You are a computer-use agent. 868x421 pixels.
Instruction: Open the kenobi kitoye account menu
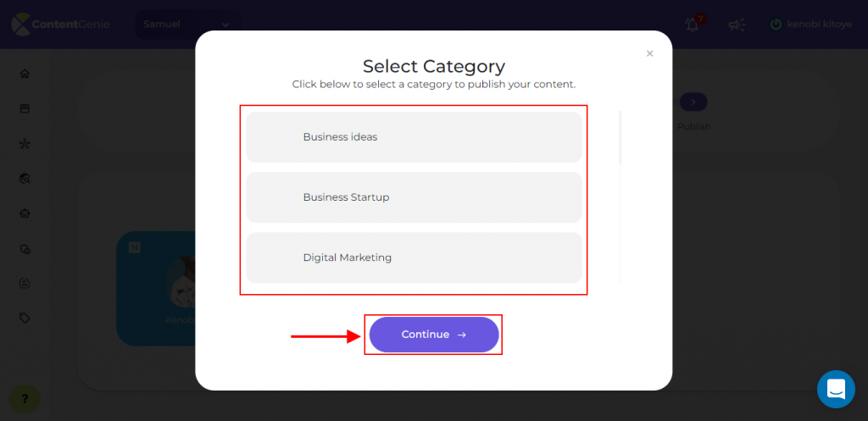811,25
